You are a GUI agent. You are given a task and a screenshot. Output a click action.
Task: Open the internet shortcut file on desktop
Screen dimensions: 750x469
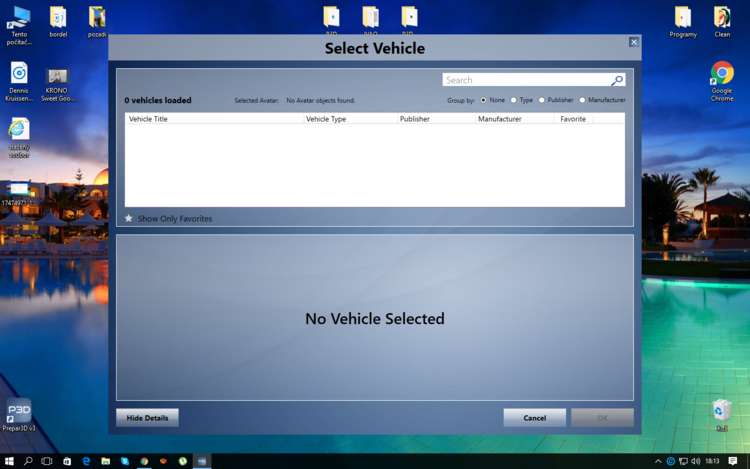coord(19,138)
